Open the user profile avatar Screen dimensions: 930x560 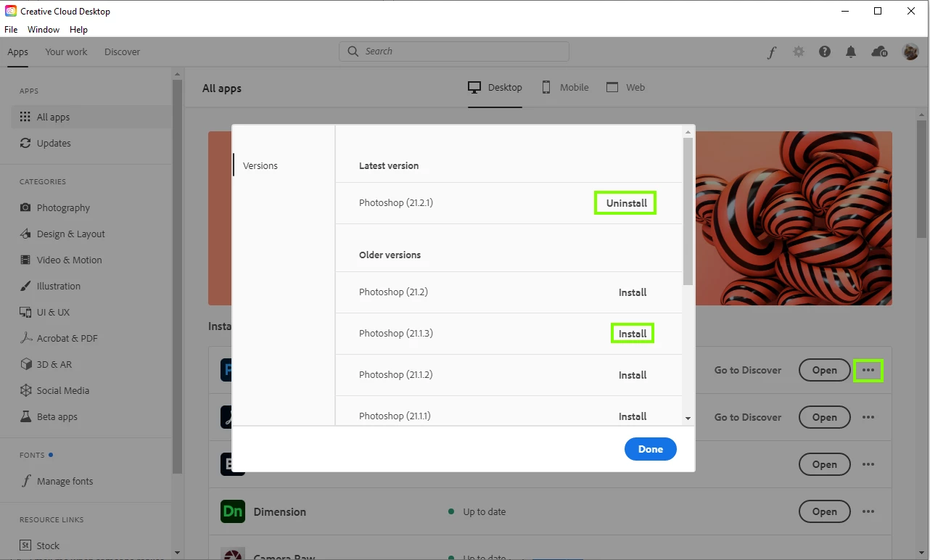click(x=910, y=52)
